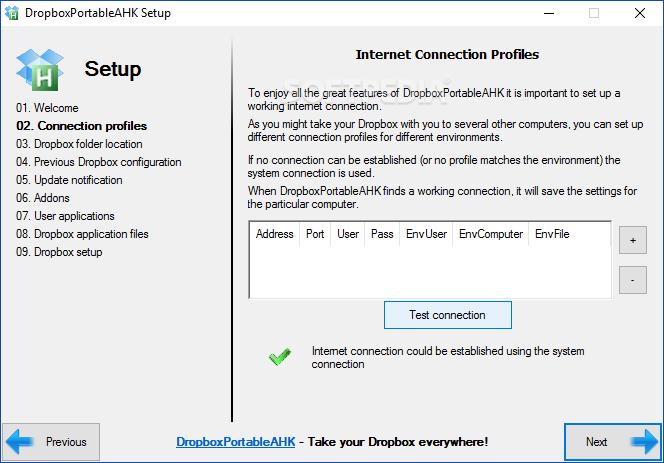Go to 03. Dropbox folder location
The width and height of the screenshot is (664, 463).
pyautogui.click(x=79, y=144)
